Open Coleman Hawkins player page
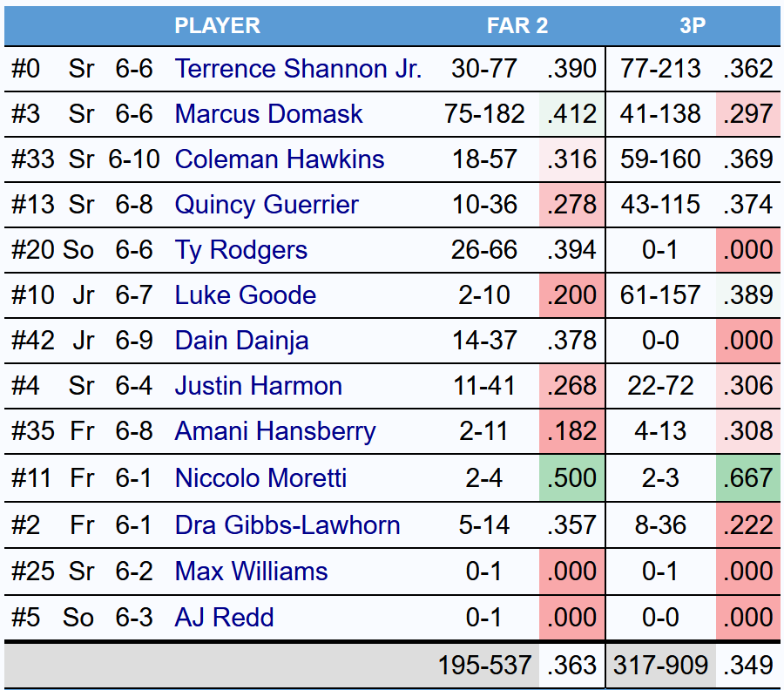The height and width of the screenshot is (690, 784). click(279, 159)
